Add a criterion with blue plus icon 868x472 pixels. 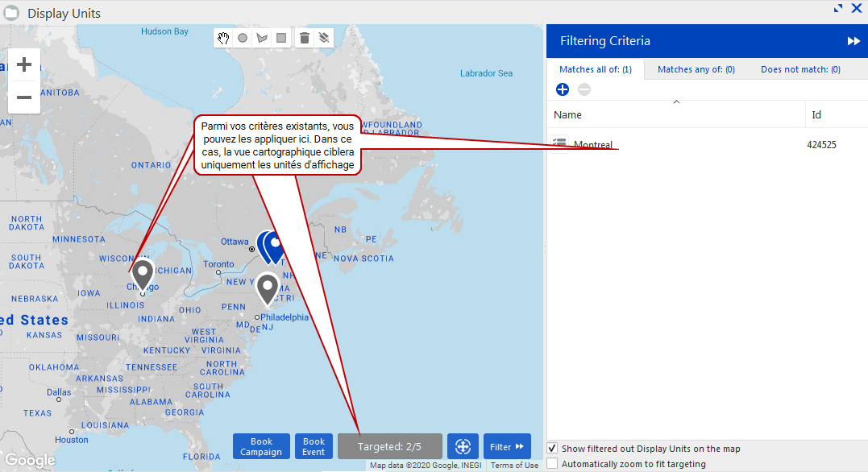(563, 89)
